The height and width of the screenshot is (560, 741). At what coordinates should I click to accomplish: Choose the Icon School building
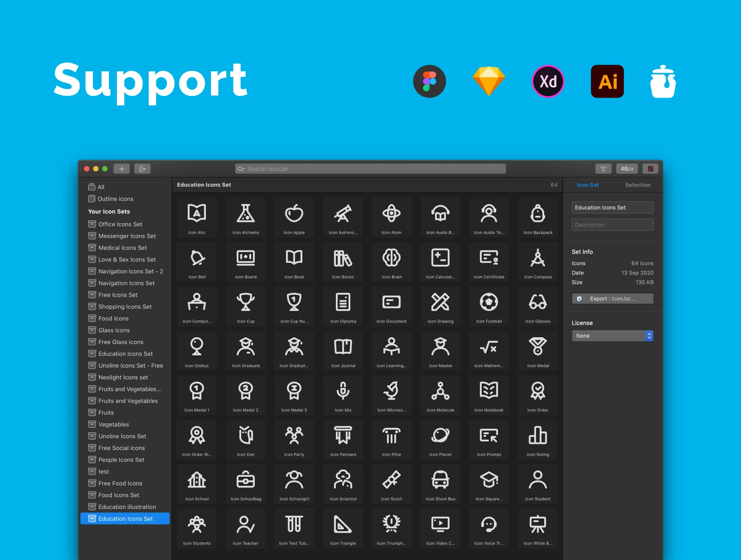[x=197, y=484]
